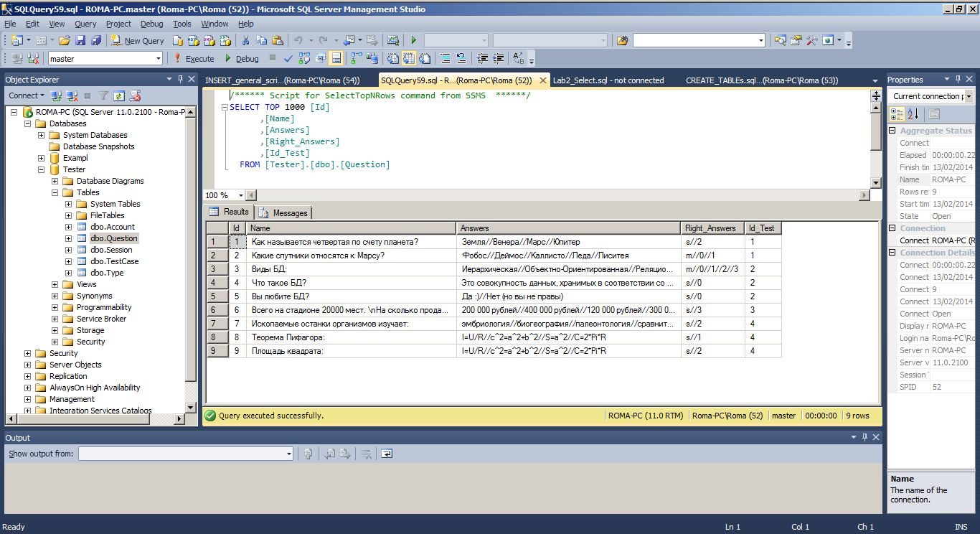
Task: Collapse the Tables tree node
Action: [55, 192]
